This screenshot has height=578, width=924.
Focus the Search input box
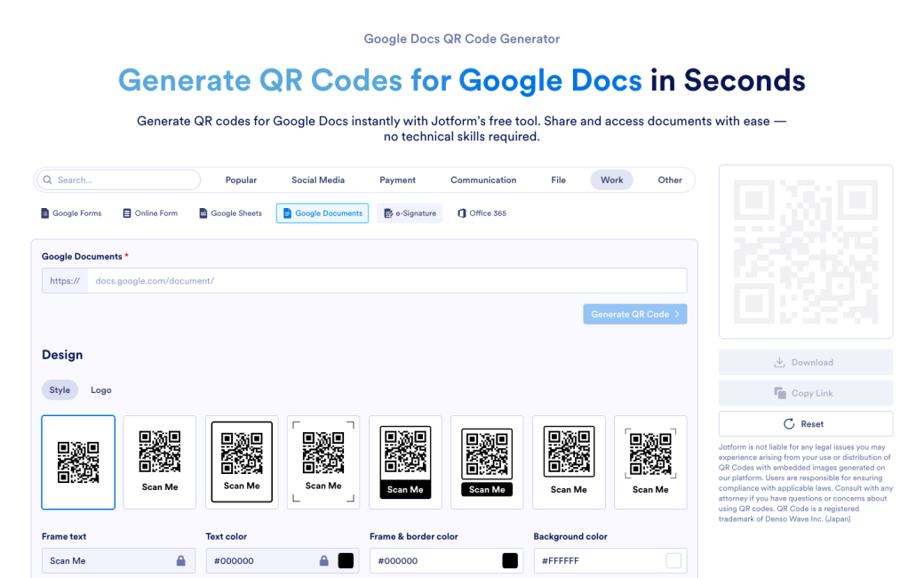coord(118,180)
